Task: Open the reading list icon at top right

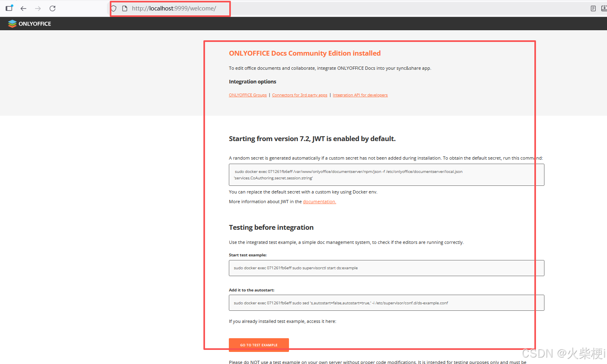Action: (593, 8)
